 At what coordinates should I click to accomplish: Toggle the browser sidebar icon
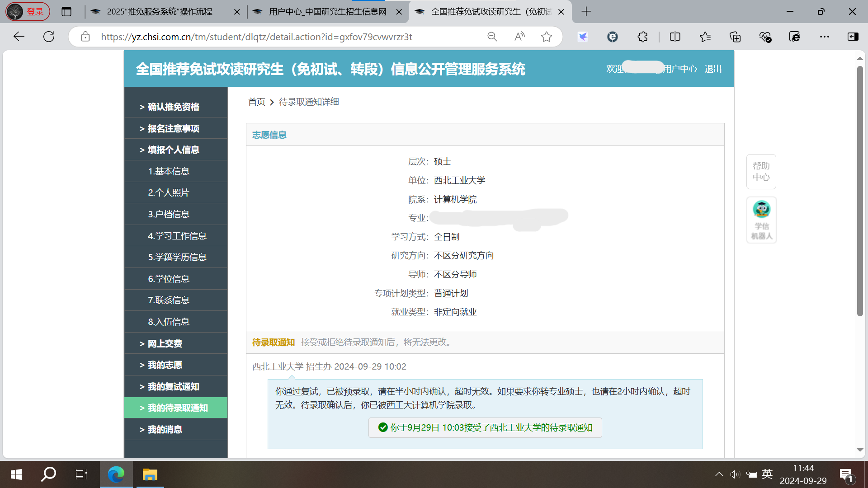[x=853, y=37]
